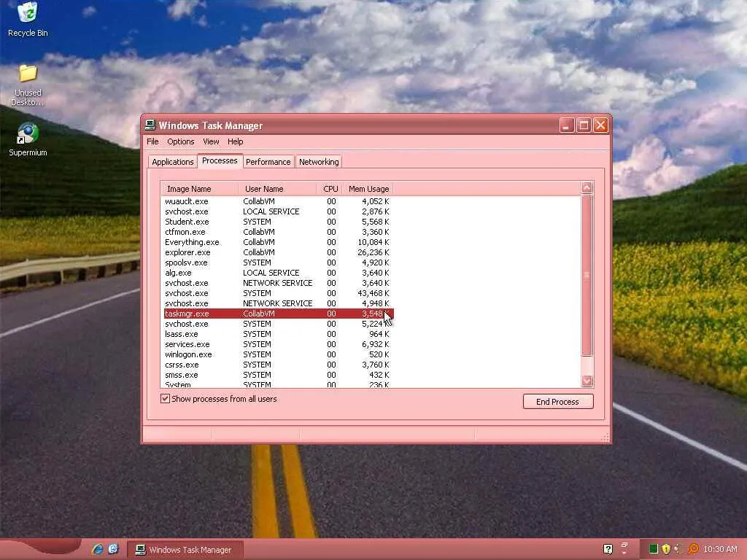The height and width of the screenshot is (560, 747).
Task: Click the language bar help icon in taskbar
Action: [x=608, y=549]
